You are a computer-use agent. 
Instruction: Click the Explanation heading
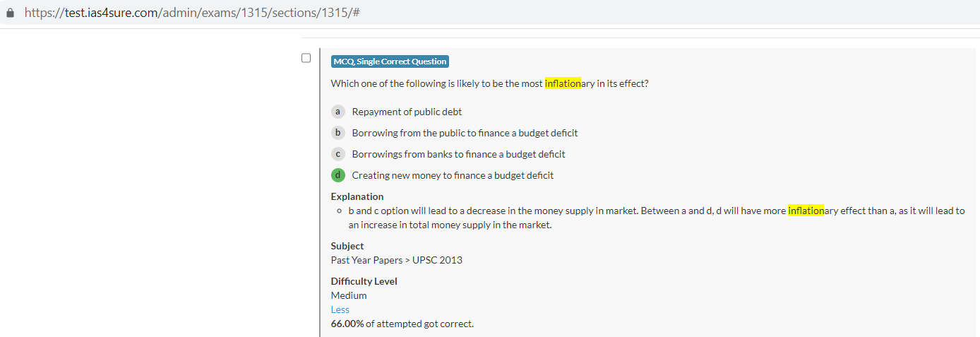click(357, 196)
